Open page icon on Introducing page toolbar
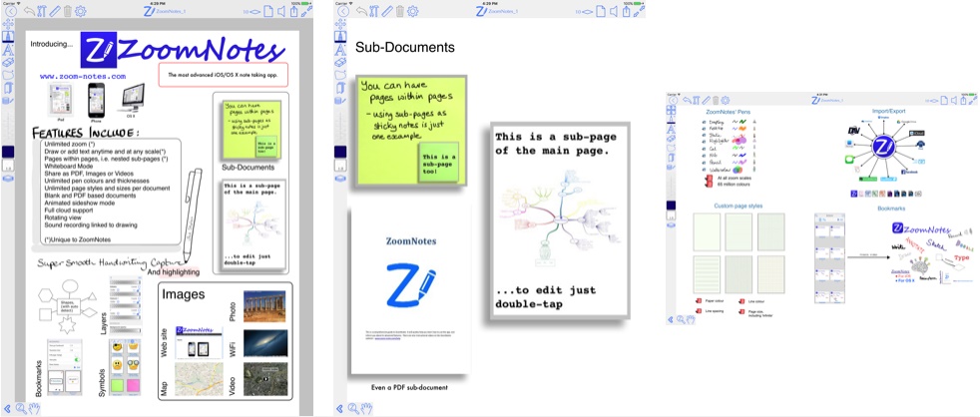The height and width of the screenshot is (417, 980). pos(268,11)
